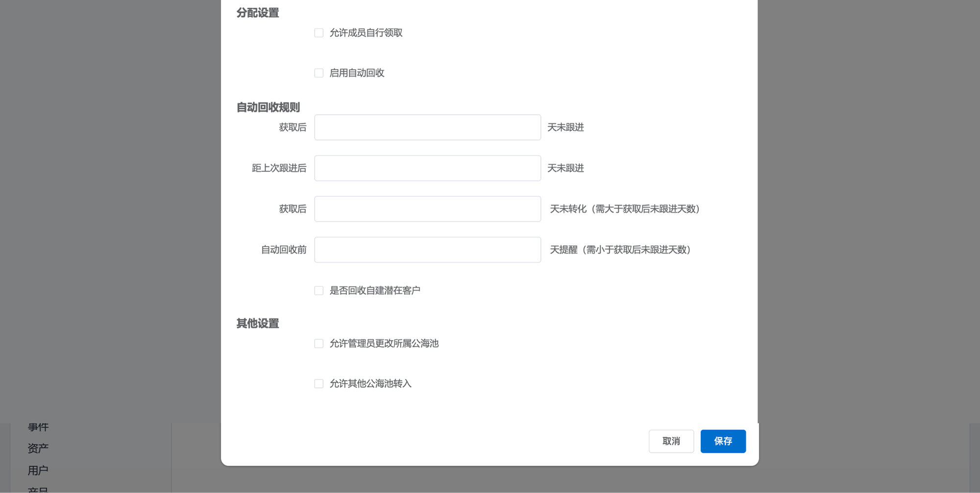The height and width of the screenshot is (493, 980).
Task: Click the 自动回收前 reminder days input
Action: click(x=427, y=250)
